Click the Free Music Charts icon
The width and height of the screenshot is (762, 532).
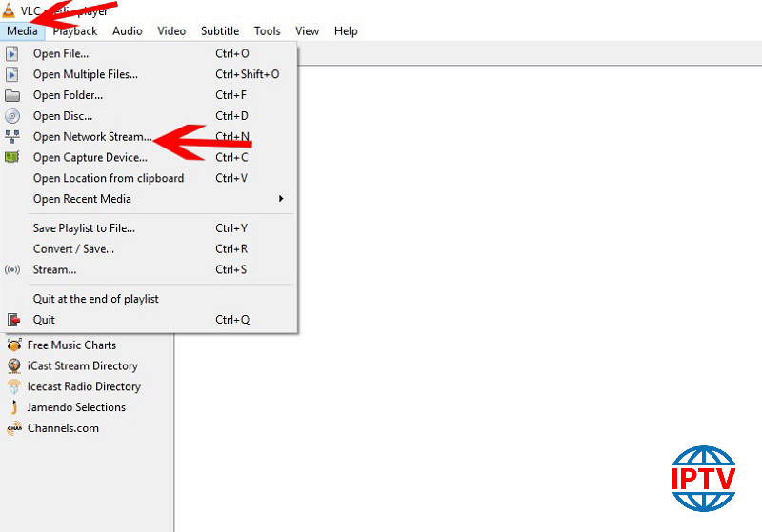pyautogui.click(x=14, y=345)
